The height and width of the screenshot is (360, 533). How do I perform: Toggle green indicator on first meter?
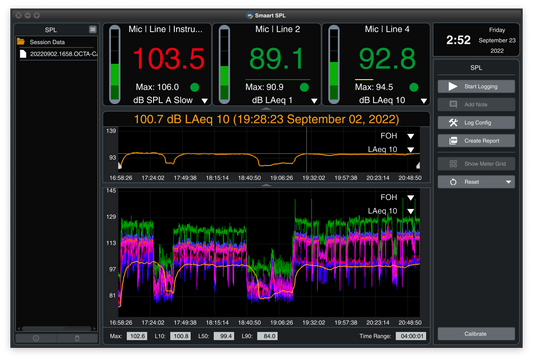(x=195, y=87)
